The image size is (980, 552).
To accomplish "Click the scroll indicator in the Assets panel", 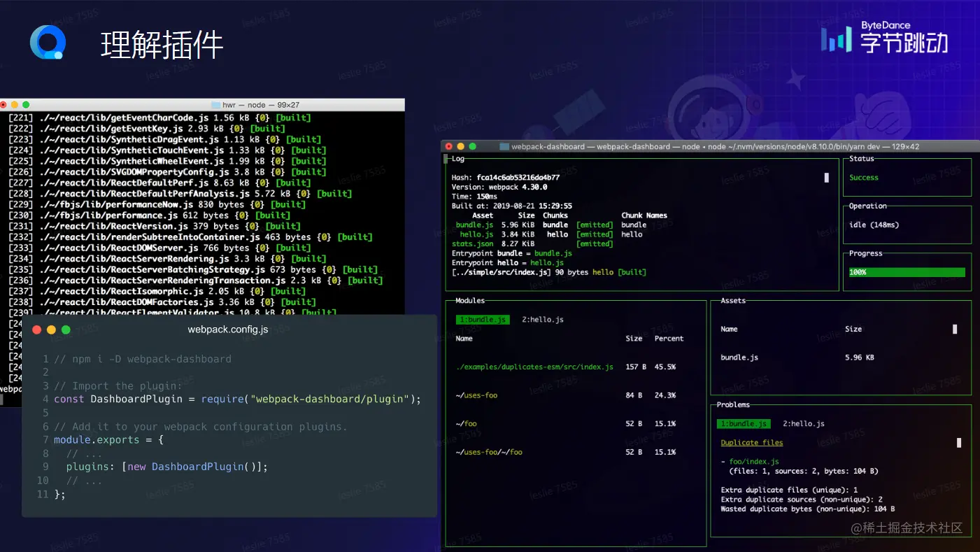I will pyautogui.click(x=955, y=329).
